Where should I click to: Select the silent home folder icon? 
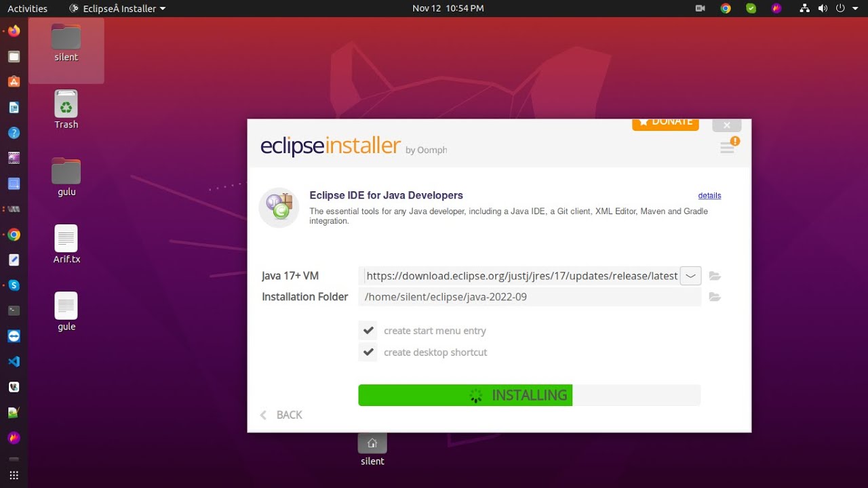pos(372,450)
